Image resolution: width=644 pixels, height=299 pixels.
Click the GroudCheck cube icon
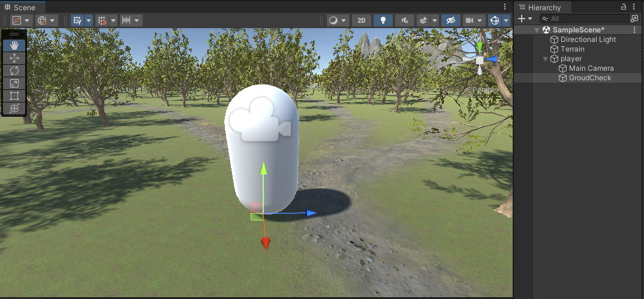point(562,78)
